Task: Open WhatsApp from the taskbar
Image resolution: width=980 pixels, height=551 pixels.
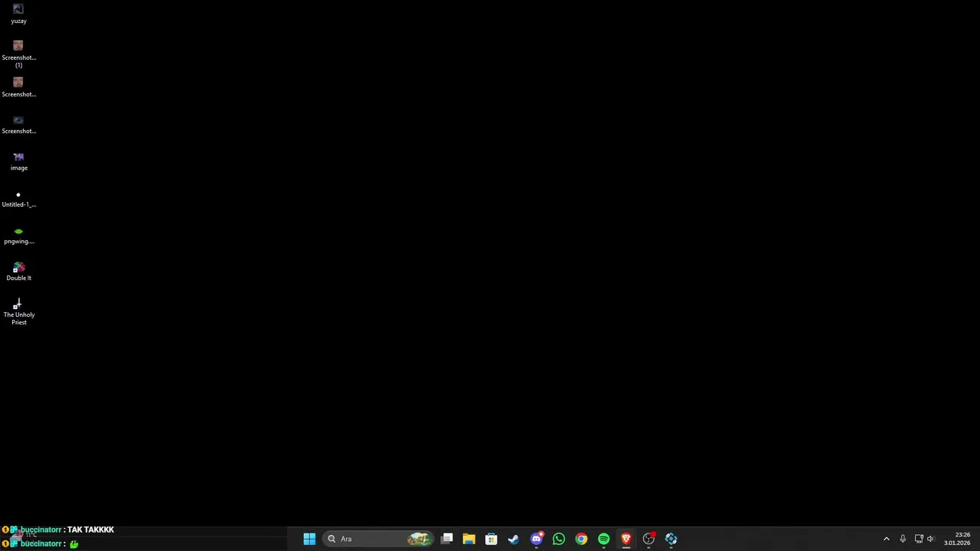Action: (x=559, y=539)
